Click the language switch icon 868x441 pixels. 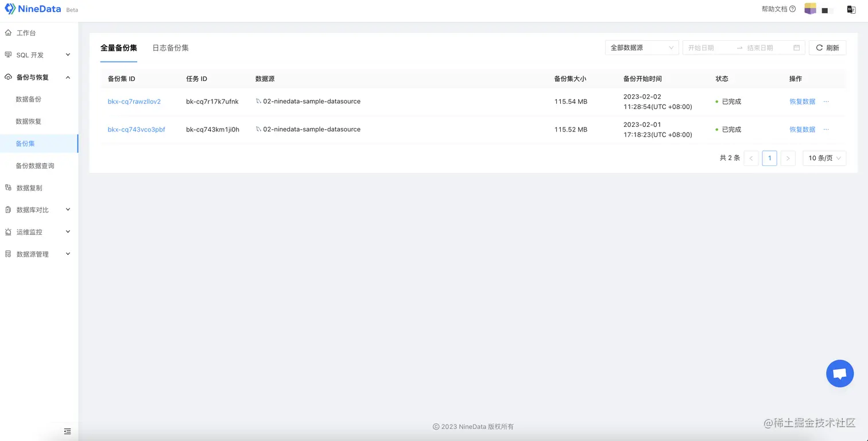[851, 10]
